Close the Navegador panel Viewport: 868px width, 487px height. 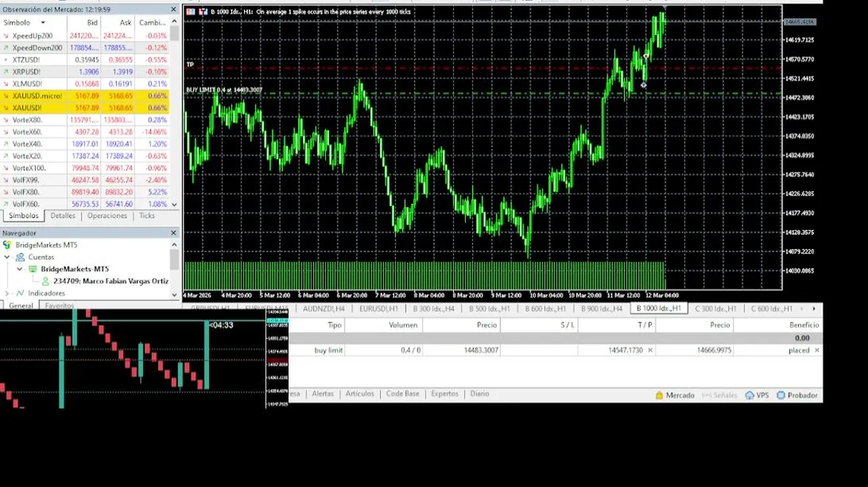click(173, 233)
